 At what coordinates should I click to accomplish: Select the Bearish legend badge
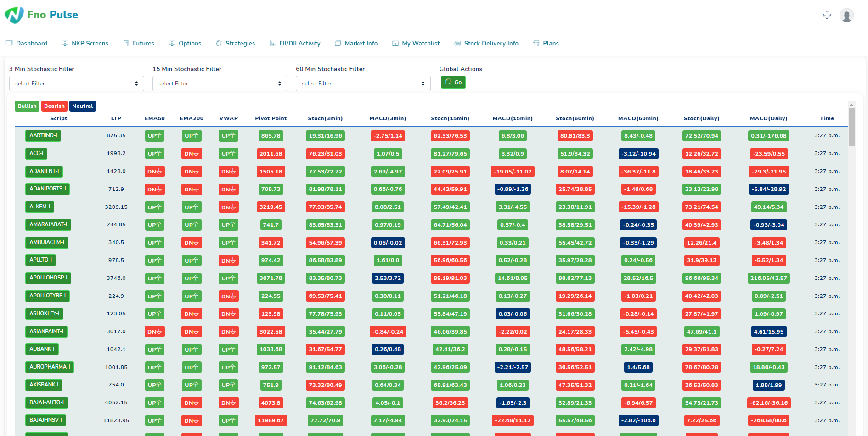coord(54,106)
